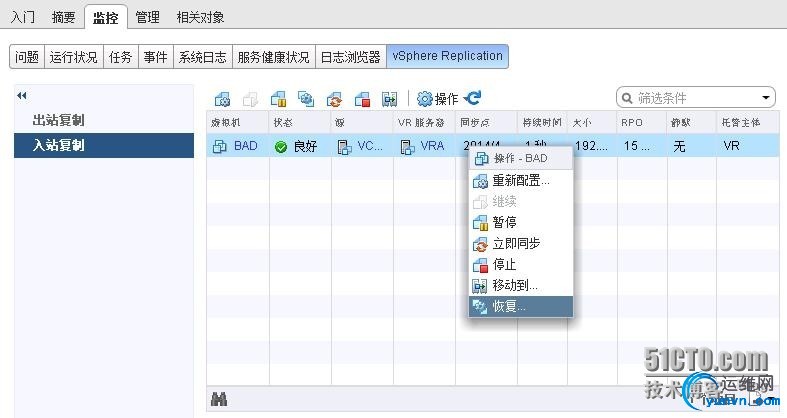Click the 无 quiescing cell
This screenshot has width=787, height=418.
(692, 146)
